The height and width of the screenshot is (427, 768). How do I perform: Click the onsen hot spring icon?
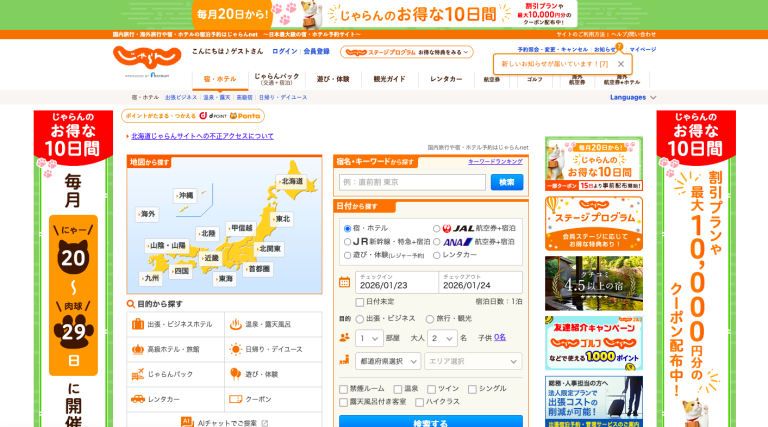236,324
